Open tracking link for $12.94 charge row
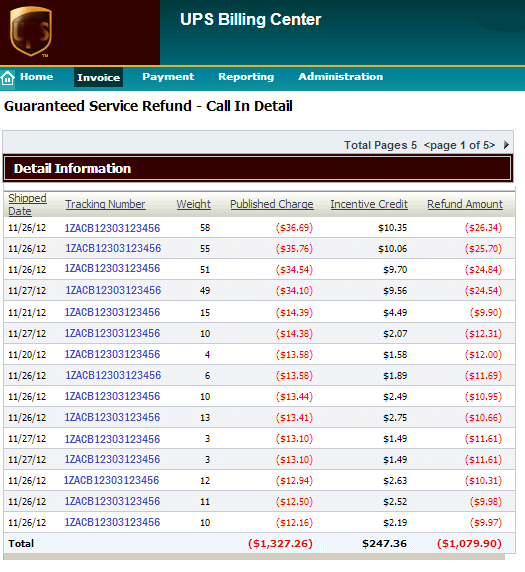The width and height of the screenshot is (525, 572). click(112, 480)
